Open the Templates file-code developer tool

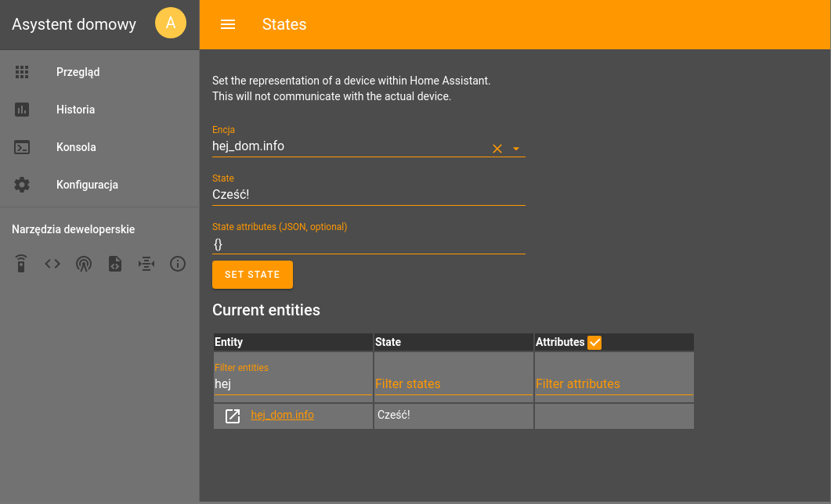click(x=115, y=264)
